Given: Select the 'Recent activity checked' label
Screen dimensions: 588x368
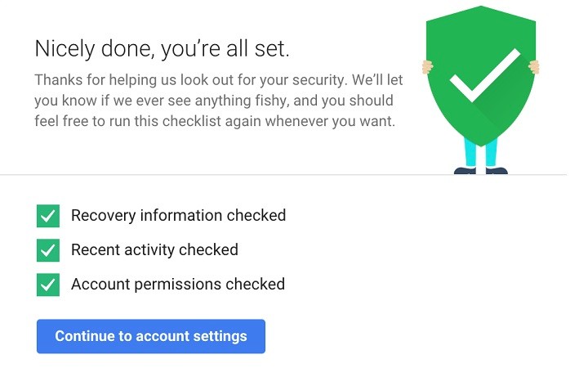Looking at the screenshot, I should (154, 250).
